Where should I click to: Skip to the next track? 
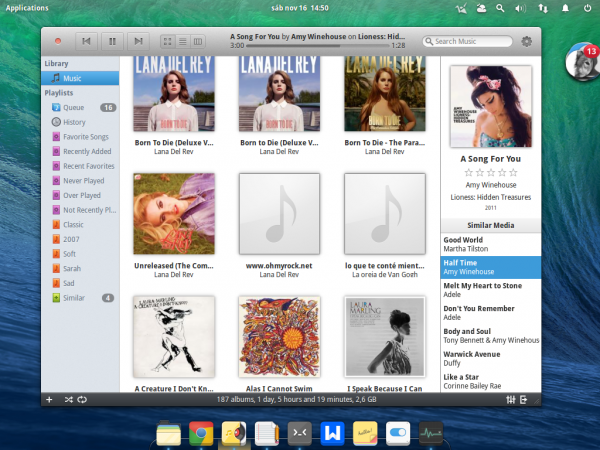(x=138, y=41)
